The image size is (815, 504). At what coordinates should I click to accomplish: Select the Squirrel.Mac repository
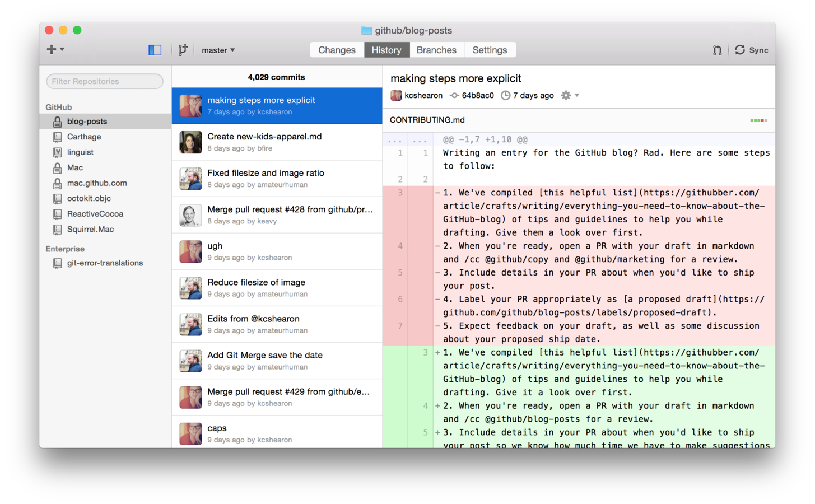click(x=105, y=229)
